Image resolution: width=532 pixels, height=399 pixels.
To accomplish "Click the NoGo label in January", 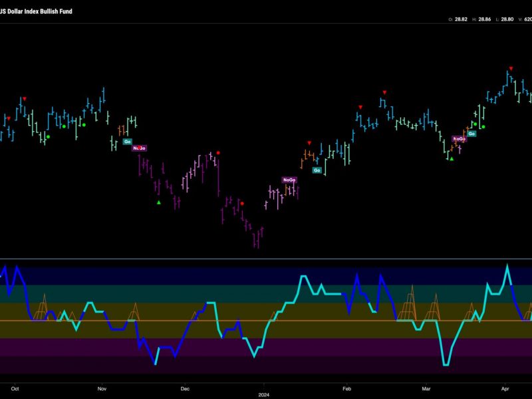I will tap(289, 180).
